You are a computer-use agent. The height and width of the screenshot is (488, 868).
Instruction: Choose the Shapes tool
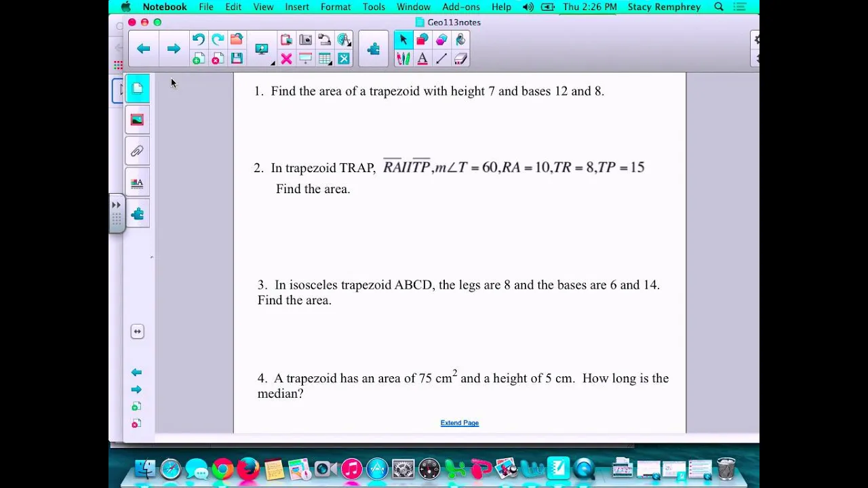pos(422,40)
